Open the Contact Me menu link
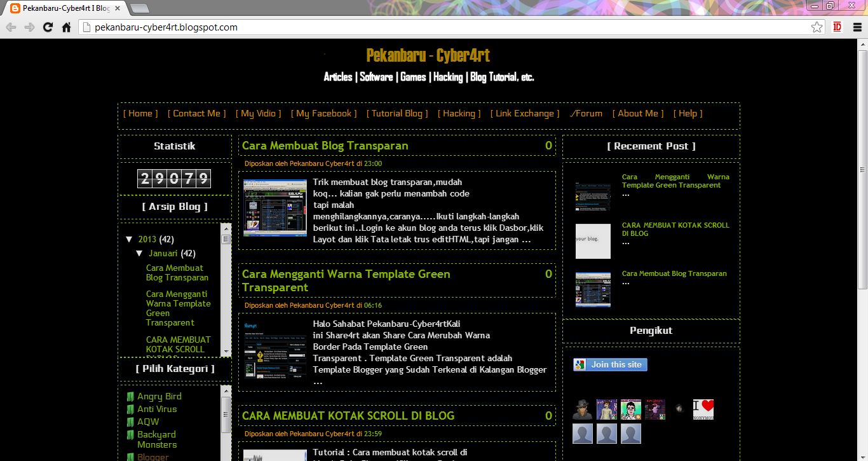The image size is (868, 461). coord(196,113)
